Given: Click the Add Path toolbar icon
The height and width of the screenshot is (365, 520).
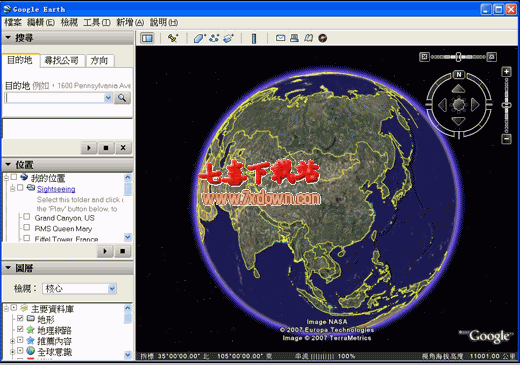Looking at the screenshot, I should click(x=214, y=38).
